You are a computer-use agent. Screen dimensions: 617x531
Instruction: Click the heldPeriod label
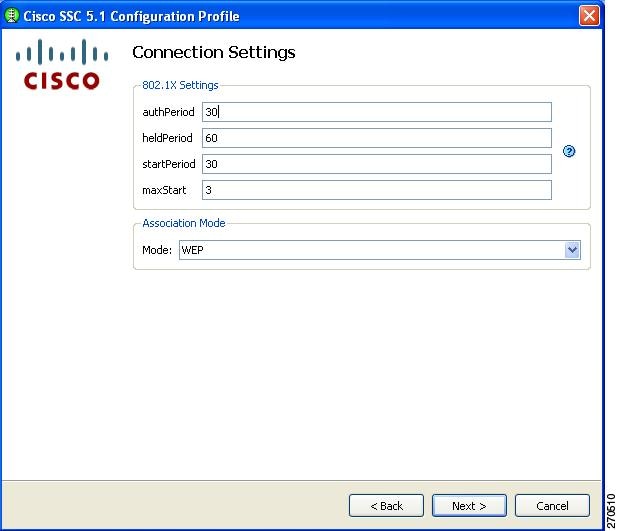click(167, 138)
